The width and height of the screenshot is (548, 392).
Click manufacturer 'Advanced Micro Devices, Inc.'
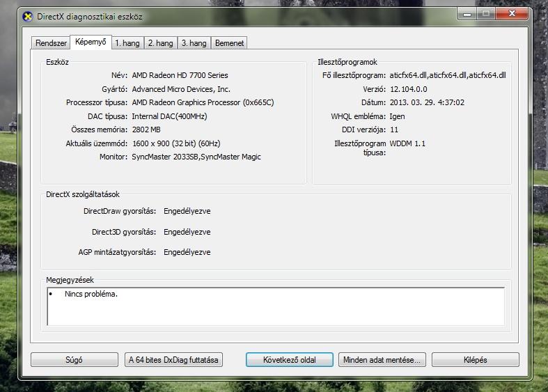pos(181,89)
